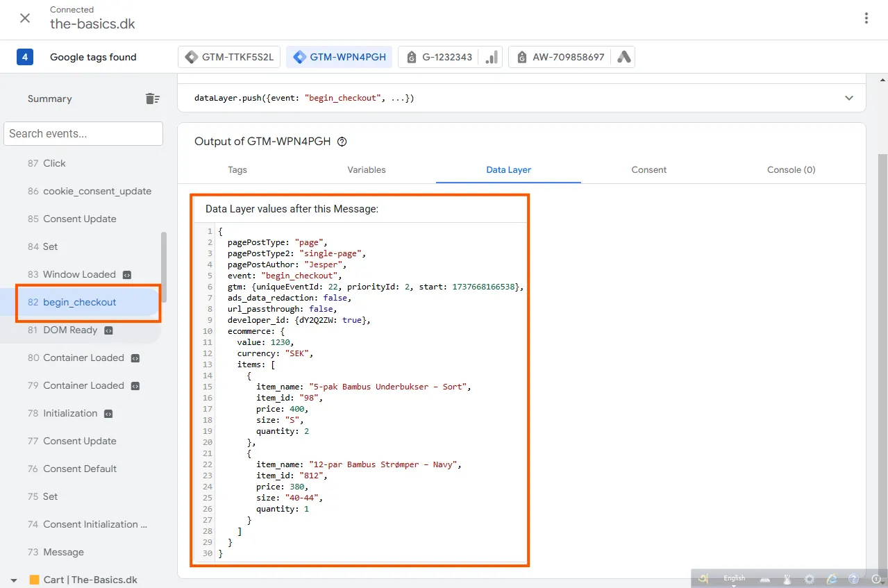Click the currency "SEK" line in data layer
Viewport: 888px width, 588px height.
pyautogui.click(x=276, y=353)
